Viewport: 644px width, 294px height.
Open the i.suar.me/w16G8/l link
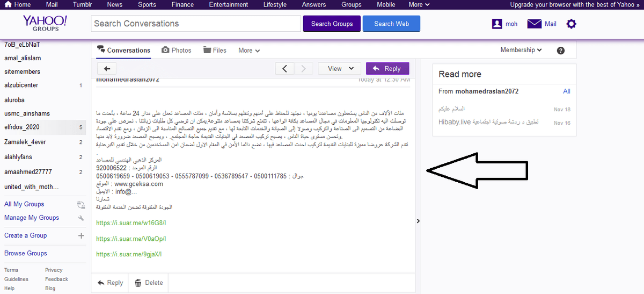click(x=131, y=223)
